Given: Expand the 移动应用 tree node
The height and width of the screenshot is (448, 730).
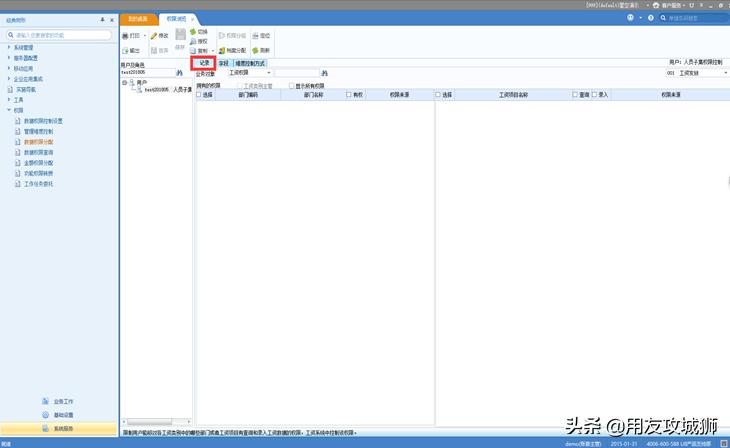Looking at the screenshot, I should pyautogui.click(x=8, y=68).
